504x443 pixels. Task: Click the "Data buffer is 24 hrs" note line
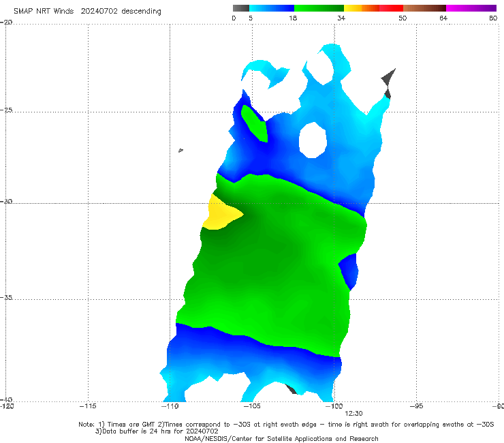tap(157, 431)
